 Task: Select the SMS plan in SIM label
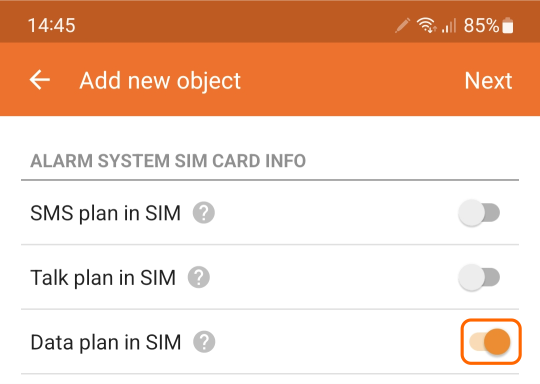tap(105, 213)
